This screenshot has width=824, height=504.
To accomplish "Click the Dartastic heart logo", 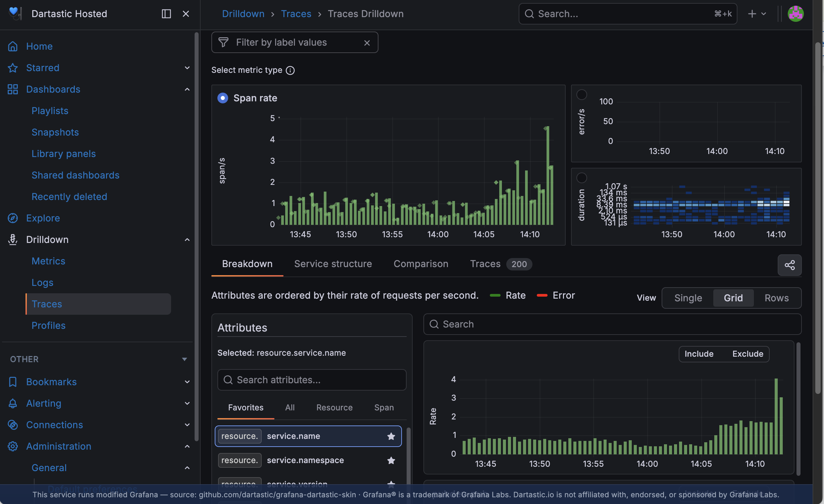I will [15, 13].
